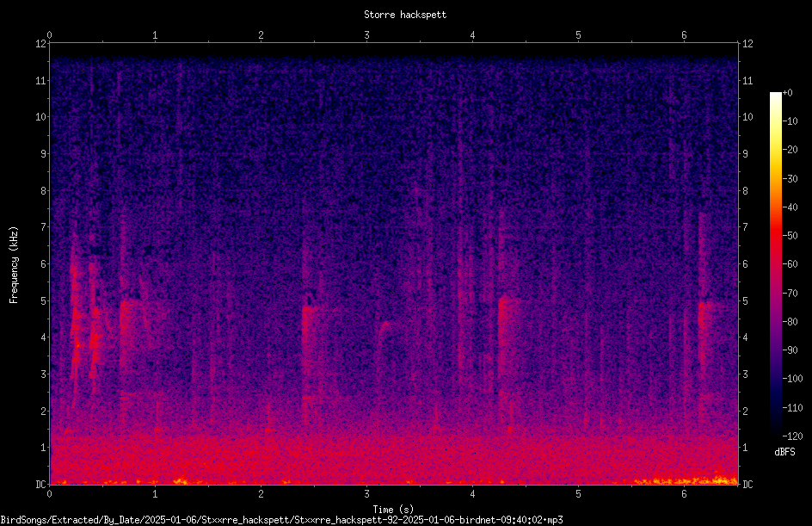This screenshot has height=526, width=812.
Task: Click the 12 kHz label on right axis
Action: [747, 44]
